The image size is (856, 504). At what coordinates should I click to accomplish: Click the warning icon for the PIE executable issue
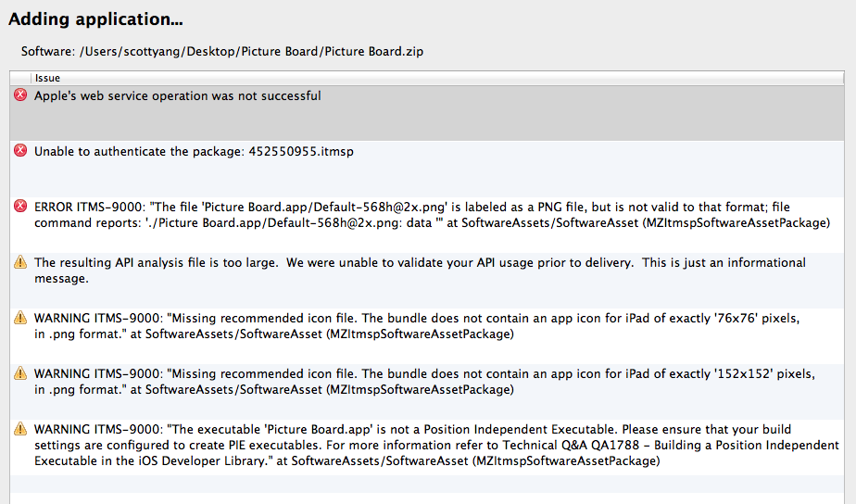click(x=20, y=430)
